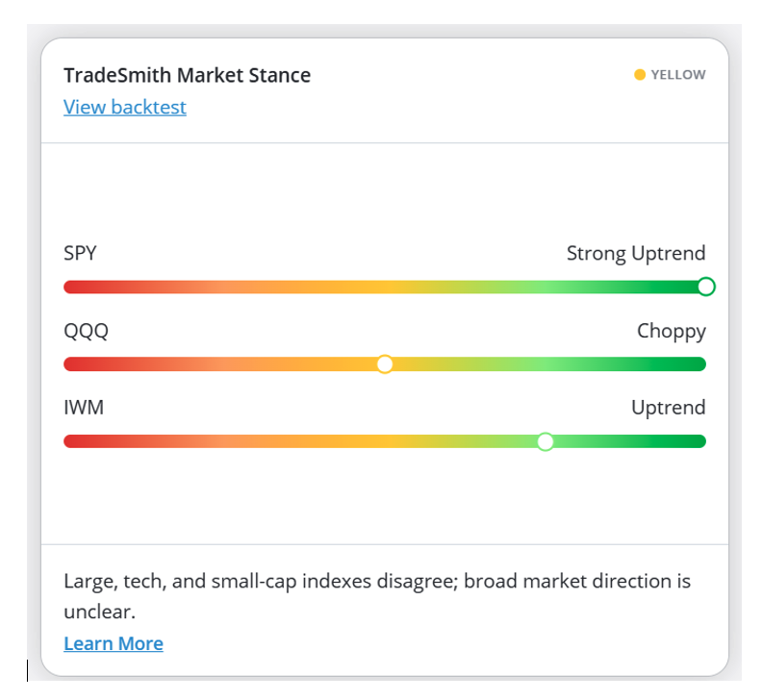This screenshot has height=700, width=762.
Task: Click the yellow status dot indicator
Action: 640,75
